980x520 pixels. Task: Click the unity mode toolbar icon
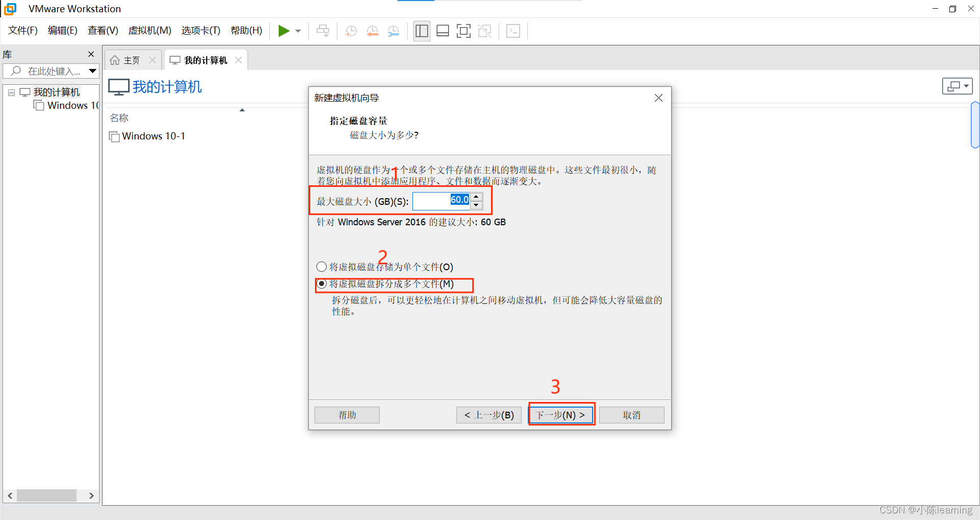[x=485, y=31]
